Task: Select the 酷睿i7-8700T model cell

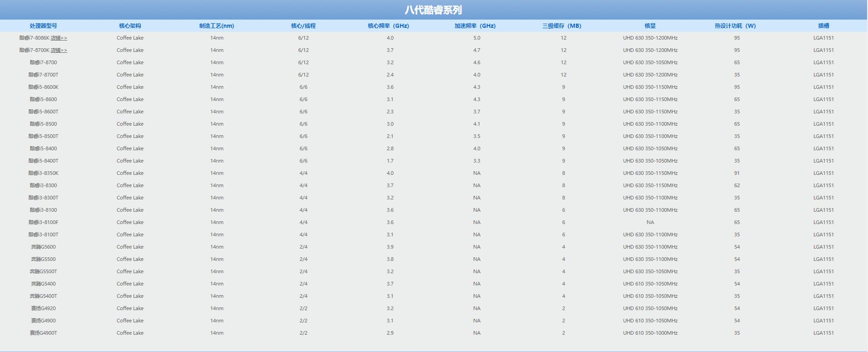Action: [43, 75]
